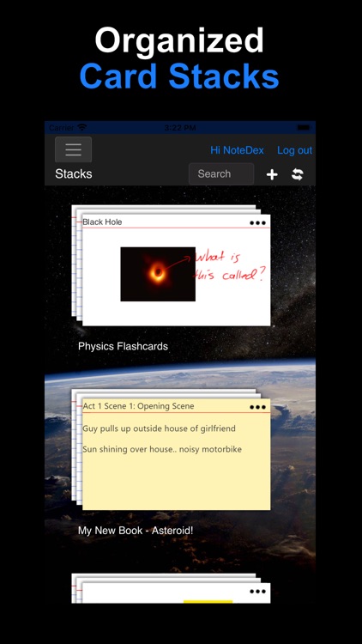The width and height of the screenshot is (362, 644).
Task: Click the Log out link
Action: click(x=295, y=150)
